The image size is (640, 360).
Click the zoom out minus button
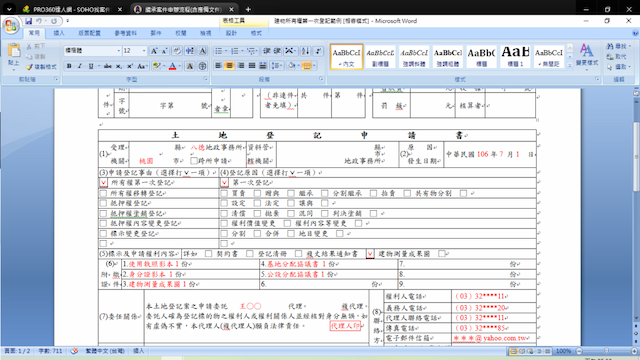[x=579, y=351]
